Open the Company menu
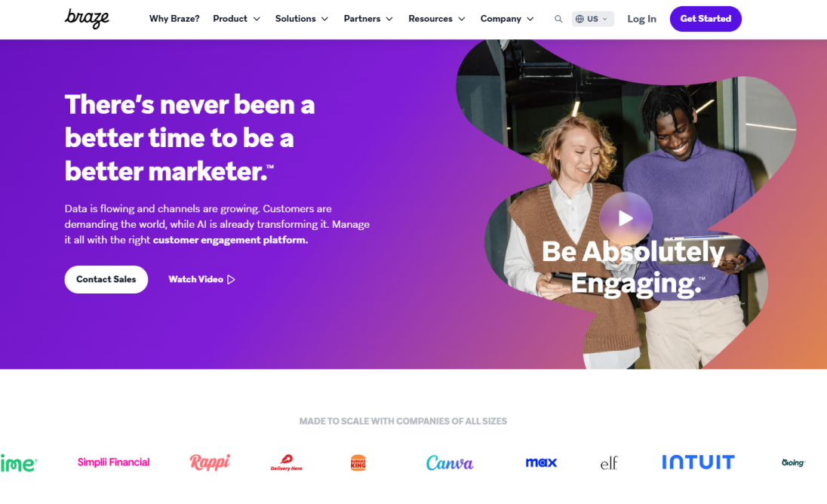 507,19
